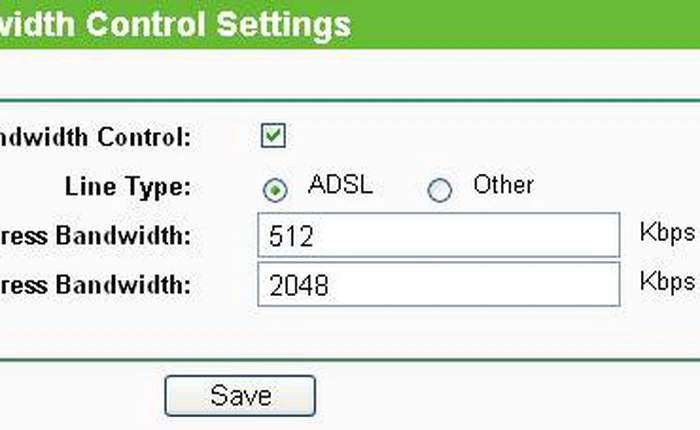This screenshot has height=430, width=700.
Task: Click the Control Settings page heading
Action: (175, 24)
